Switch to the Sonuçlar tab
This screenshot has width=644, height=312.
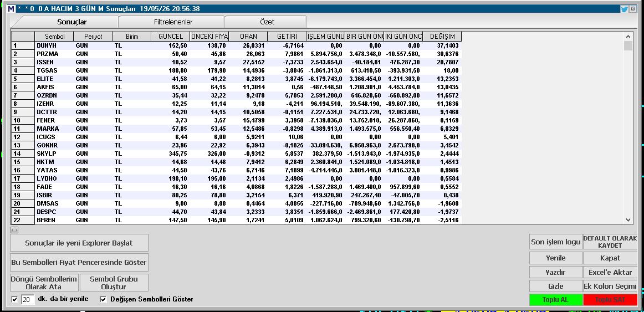tap(72, 22)
